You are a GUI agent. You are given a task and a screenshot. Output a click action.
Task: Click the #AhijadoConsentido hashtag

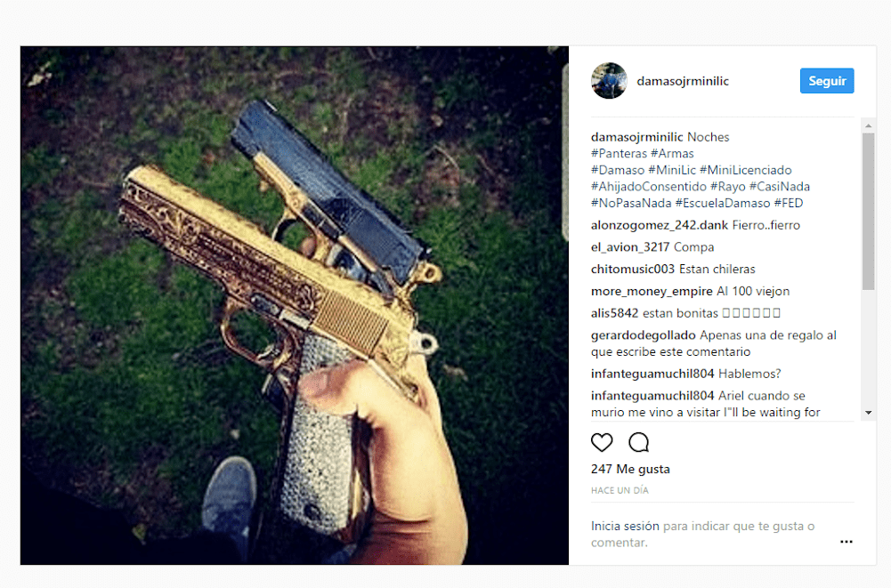pyautogui.click(x=648, y=186)
